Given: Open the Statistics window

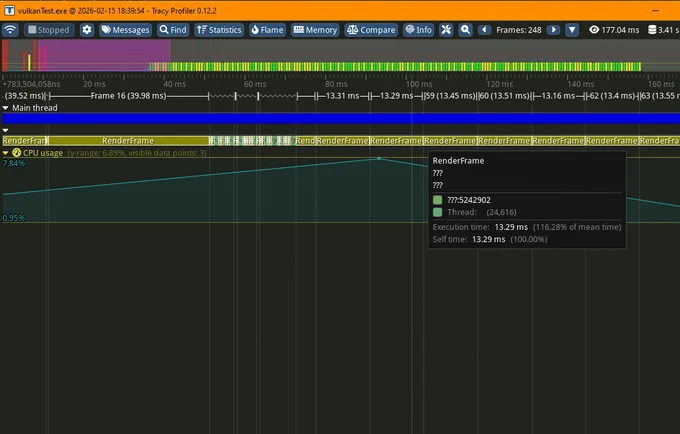Looking at the screenshot, I should point(219,29).
